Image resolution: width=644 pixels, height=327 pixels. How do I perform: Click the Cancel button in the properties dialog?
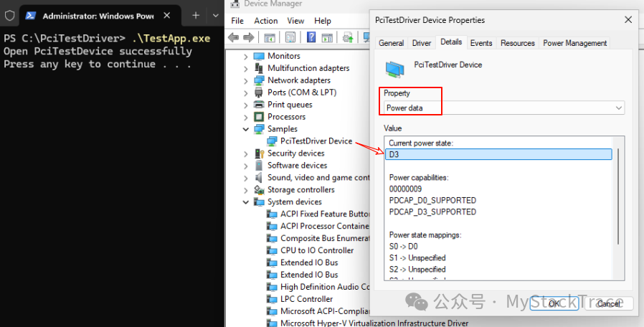[608, 303]
